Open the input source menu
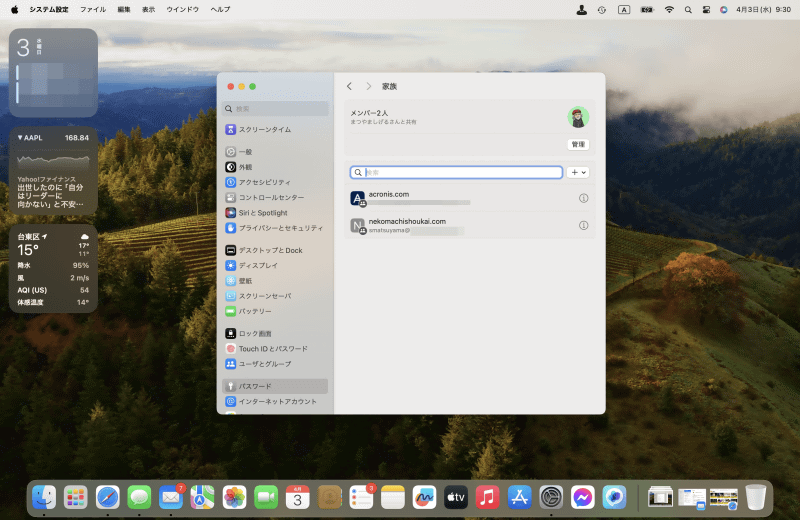Image resolution: width=800 pixels, height=520 pixels. coord(623,9)
